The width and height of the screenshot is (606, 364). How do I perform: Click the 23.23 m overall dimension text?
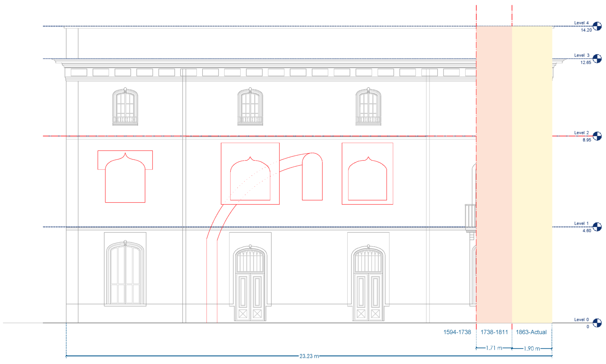click(309, 356)
